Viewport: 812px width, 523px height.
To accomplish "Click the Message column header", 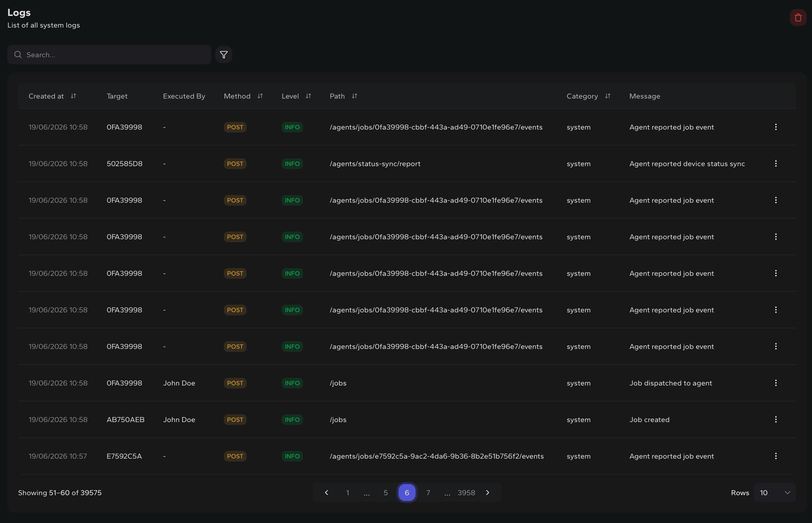I will 644,96.
